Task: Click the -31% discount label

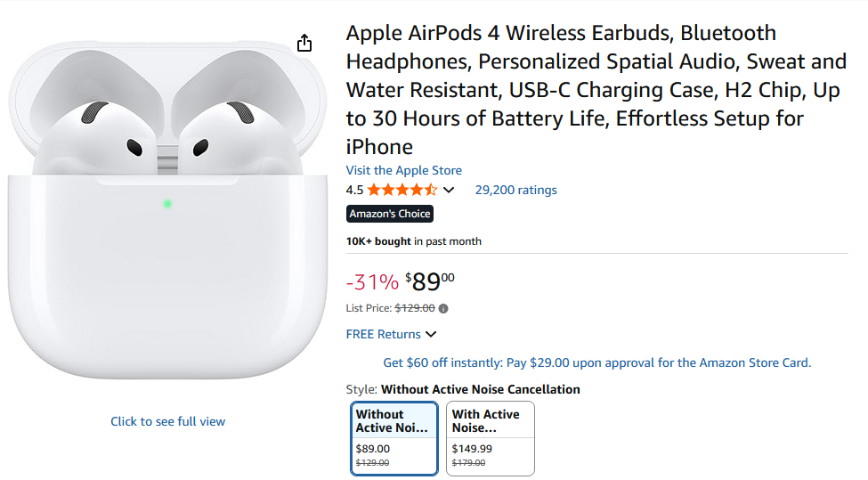Action: (372, 282)
